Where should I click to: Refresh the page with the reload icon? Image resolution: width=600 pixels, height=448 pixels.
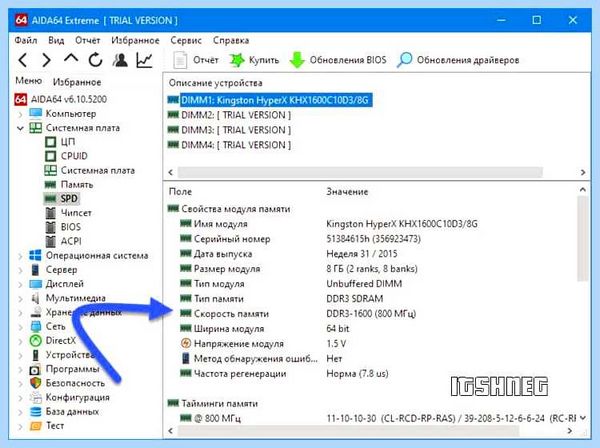point(95,60)
